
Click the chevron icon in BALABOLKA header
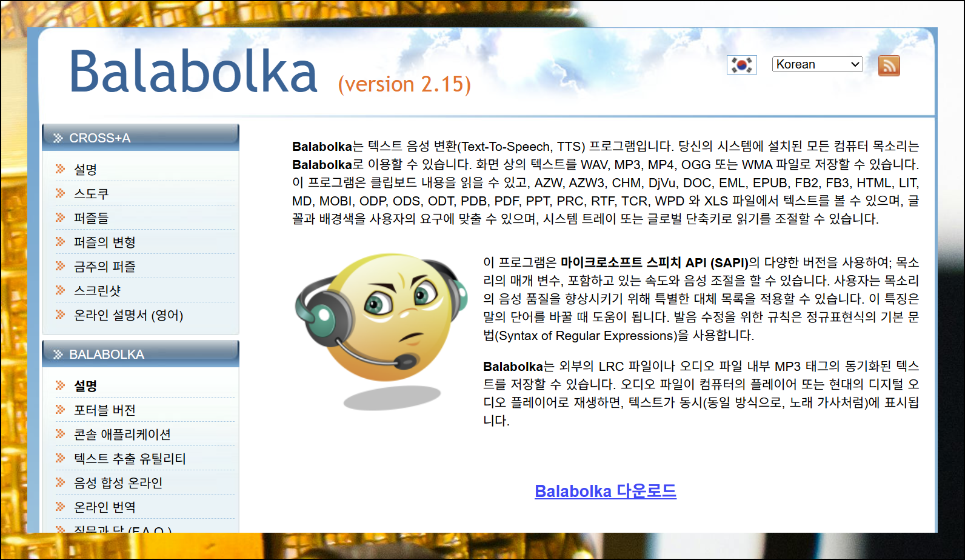58,355
